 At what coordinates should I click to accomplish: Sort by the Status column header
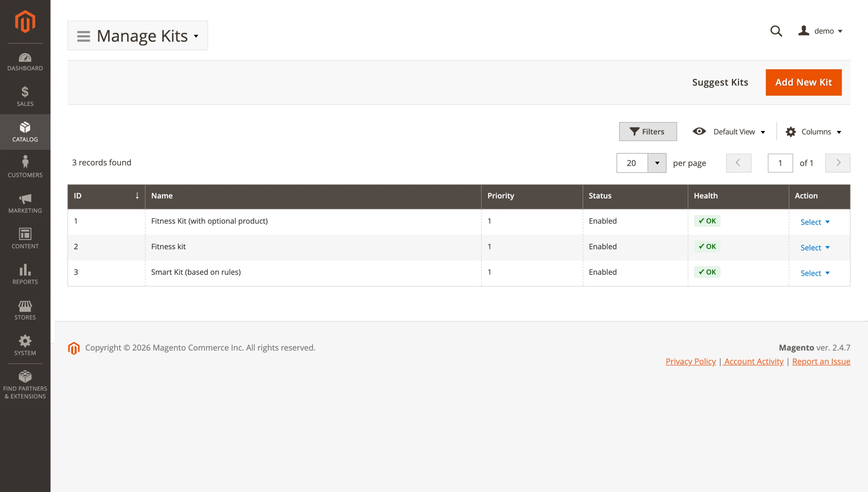click(635, 196)
